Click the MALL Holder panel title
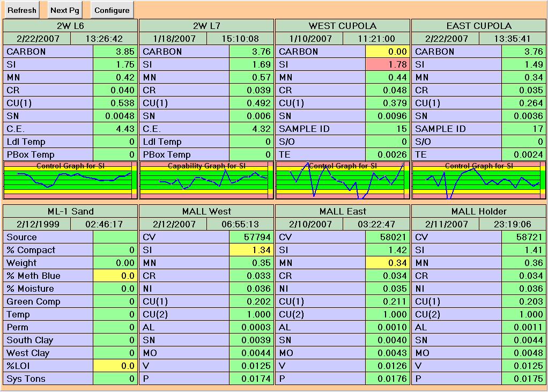This screenshot has height=392, width=548. (x=479, y=211)
